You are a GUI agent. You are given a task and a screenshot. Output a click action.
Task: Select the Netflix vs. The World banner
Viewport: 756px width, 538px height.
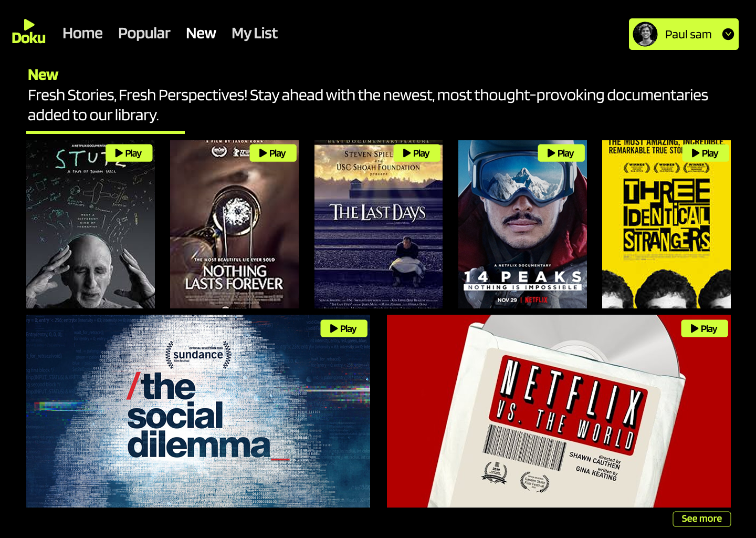coord(559,411)
